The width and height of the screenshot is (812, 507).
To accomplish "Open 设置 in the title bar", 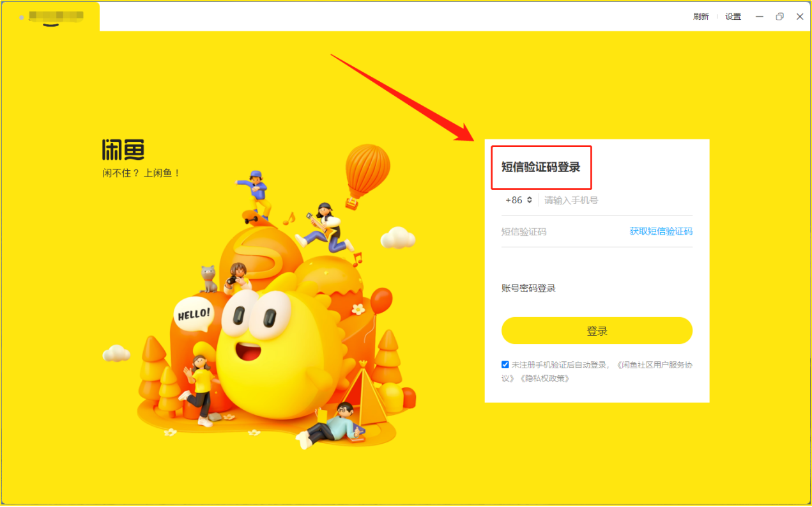I will (x=733, y=17).
